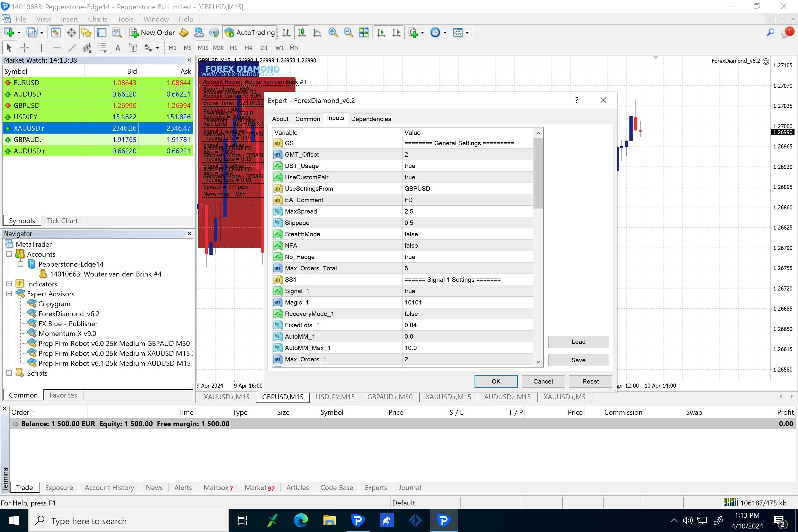Edit the FixedLots_1 value 0.04
The height and width of the screenshot is (532, 798).
(468, 325)
